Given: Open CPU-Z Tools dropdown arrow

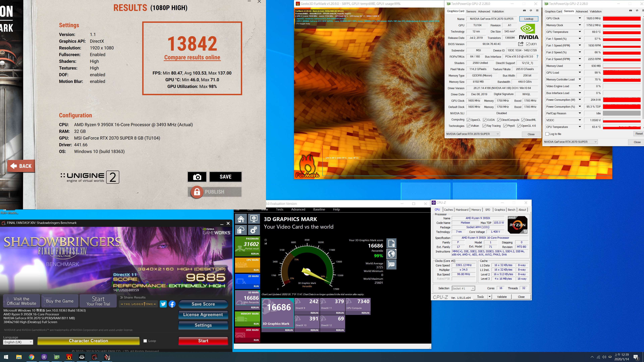Looking at the screenshot, I should click(490, 296).
